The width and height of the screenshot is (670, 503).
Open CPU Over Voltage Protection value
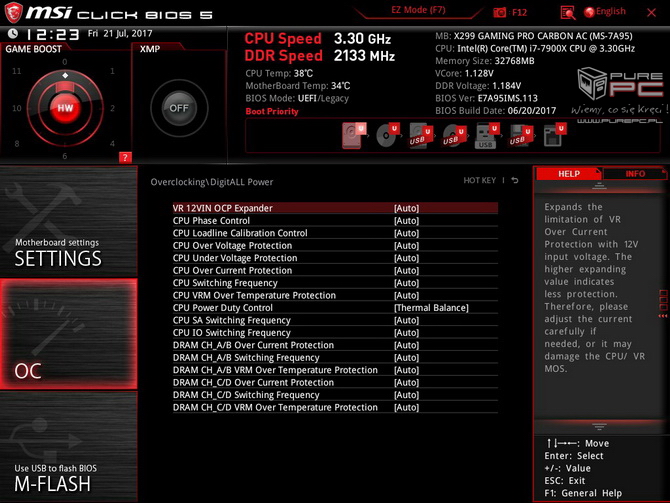coord(406,245)
